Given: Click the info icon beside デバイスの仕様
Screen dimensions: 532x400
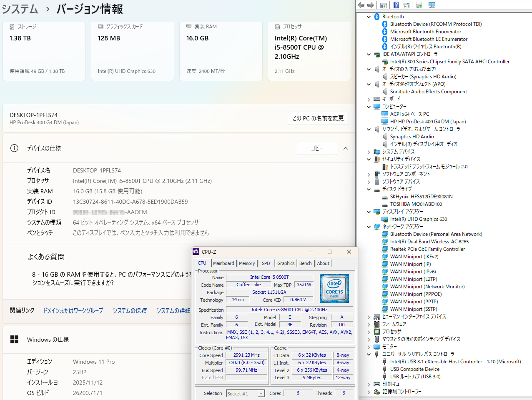Looking at the screenshot, I should [14, 148].
